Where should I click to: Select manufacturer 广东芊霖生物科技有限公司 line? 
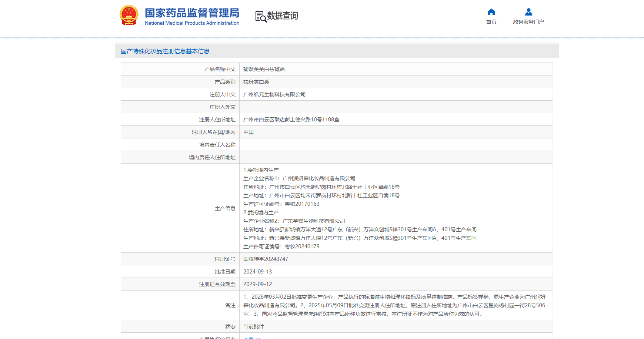tap(294, 221)
